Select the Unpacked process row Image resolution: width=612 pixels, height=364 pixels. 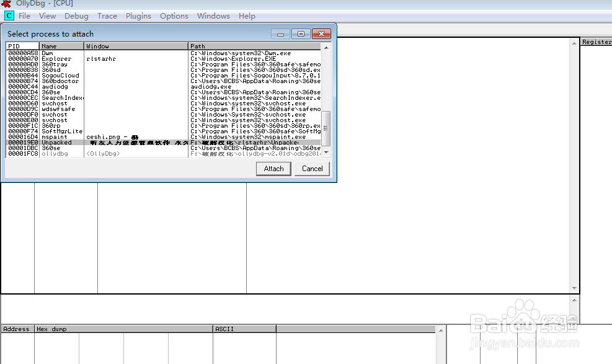point(164,143)
